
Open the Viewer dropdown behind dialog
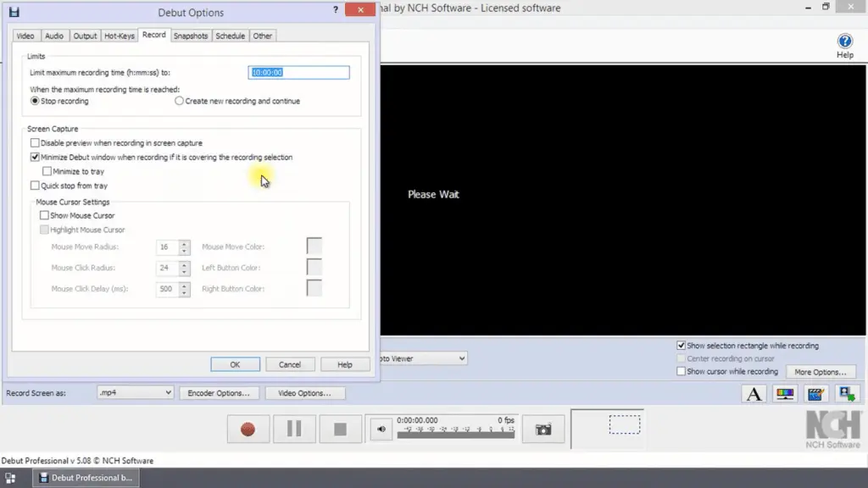423,358
